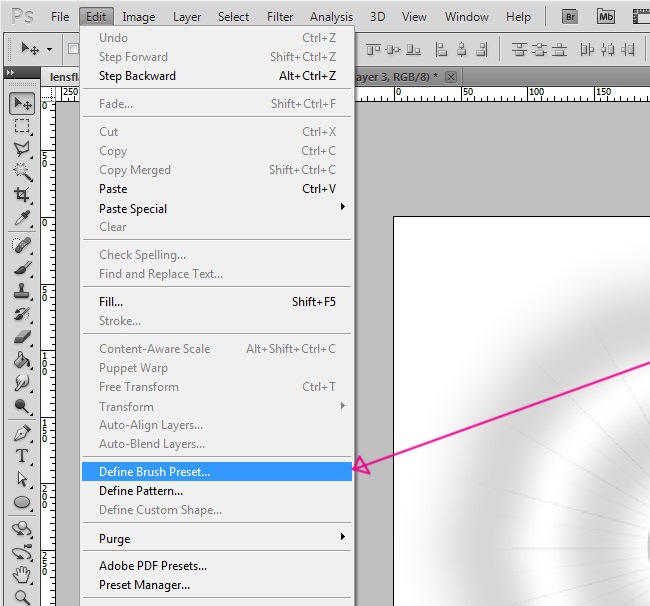Open Mini Bridge via Mb button

605,16
